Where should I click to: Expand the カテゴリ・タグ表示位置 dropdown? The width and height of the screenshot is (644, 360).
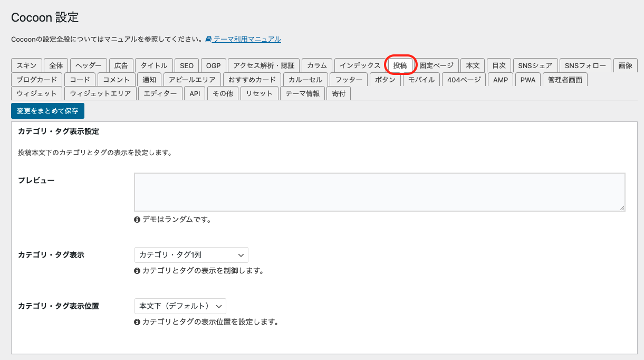[180, 306]
